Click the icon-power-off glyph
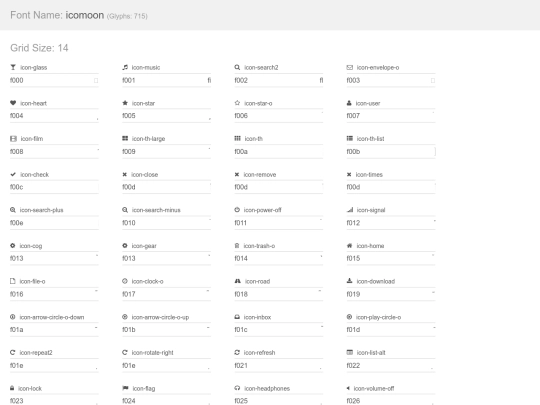This screenshot has width=540, height=405. [237, 210]
